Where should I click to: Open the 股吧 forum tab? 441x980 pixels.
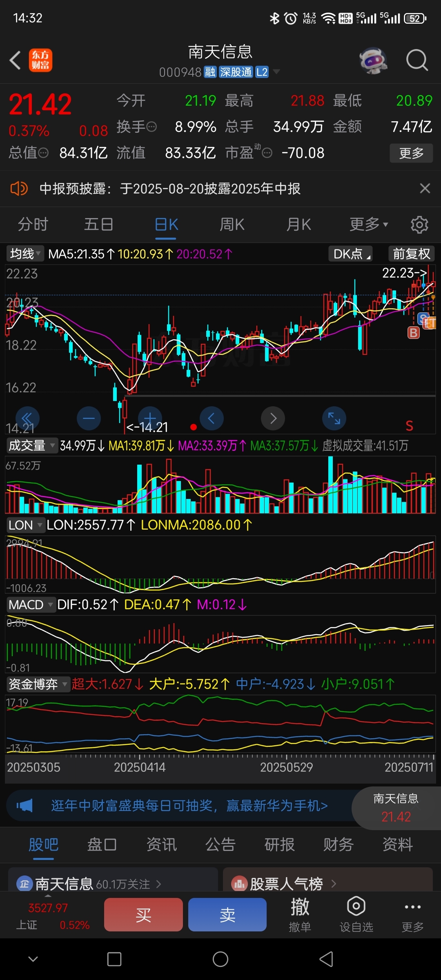[x=43, y=844]
